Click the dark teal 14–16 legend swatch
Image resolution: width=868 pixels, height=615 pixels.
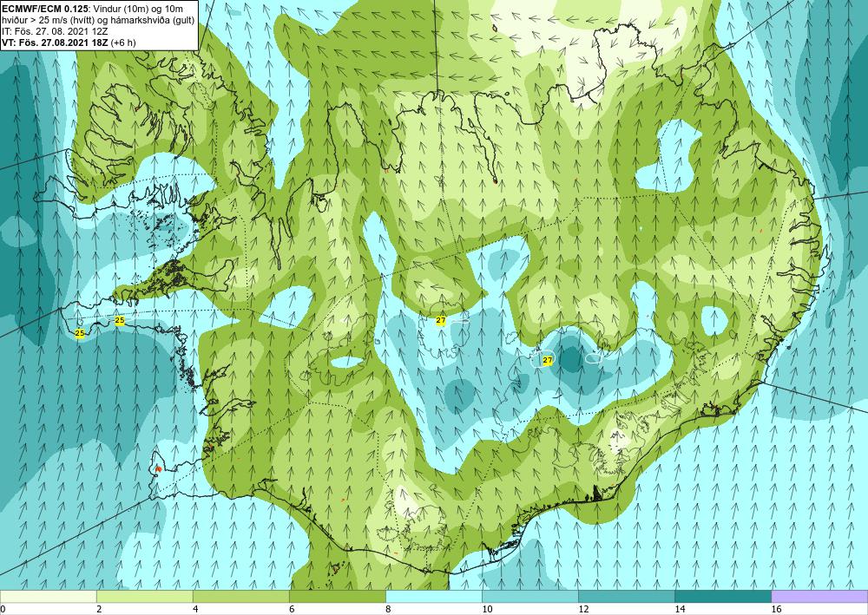click(x=722, y=596)
